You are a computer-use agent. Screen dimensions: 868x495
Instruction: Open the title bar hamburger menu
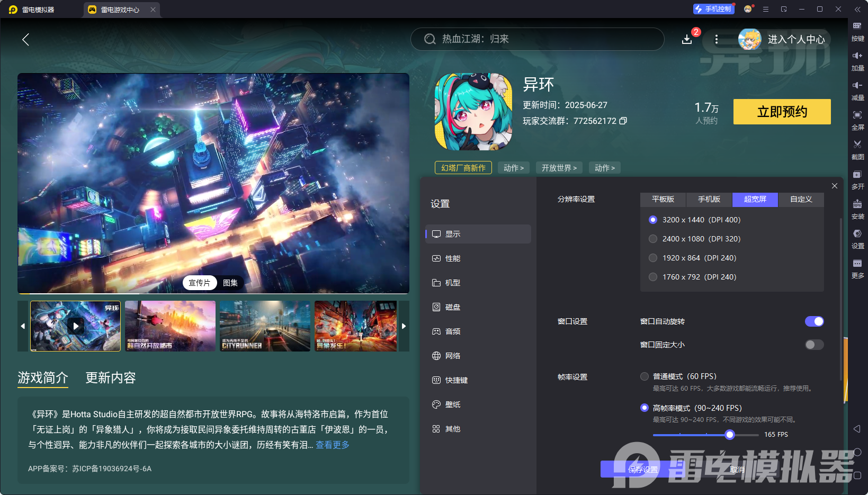click(x=766, y=9)
